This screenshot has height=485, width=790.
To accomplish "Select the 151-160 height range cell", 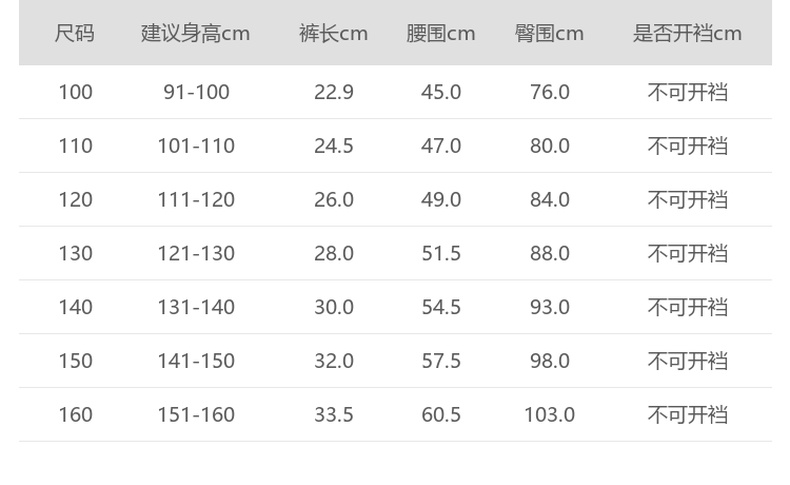I will [196, 415].
